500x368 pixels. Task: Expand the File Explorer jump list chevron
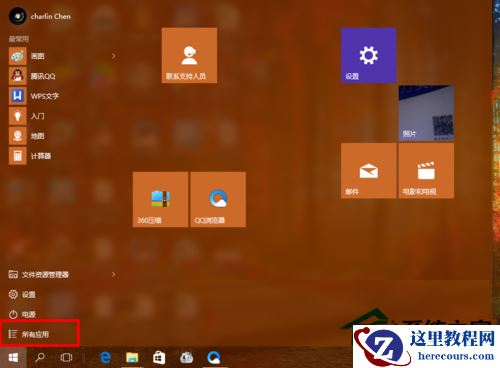(113, 274)
